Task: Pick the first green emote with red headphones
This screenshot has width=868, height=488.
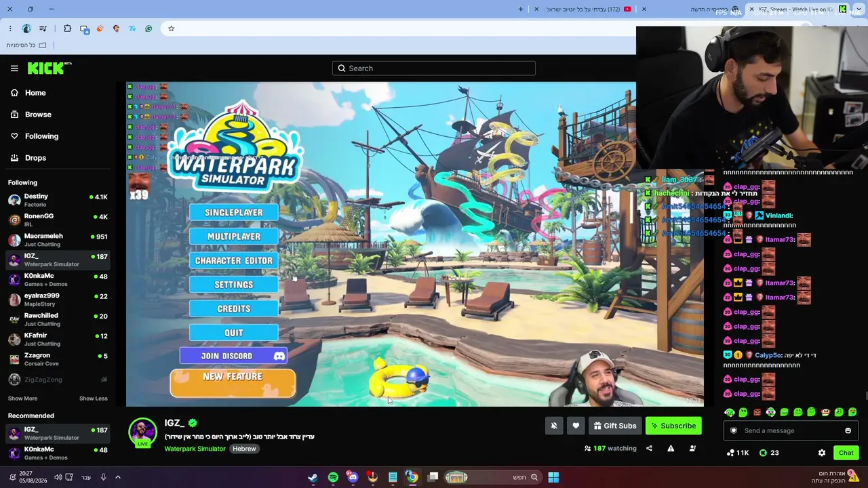Action: 730,412
